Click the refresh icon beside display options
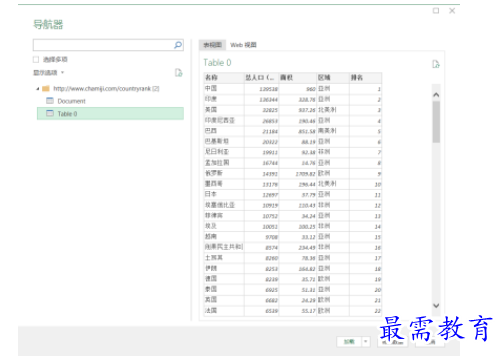501x360 pixels. click(x=179, y=72)
